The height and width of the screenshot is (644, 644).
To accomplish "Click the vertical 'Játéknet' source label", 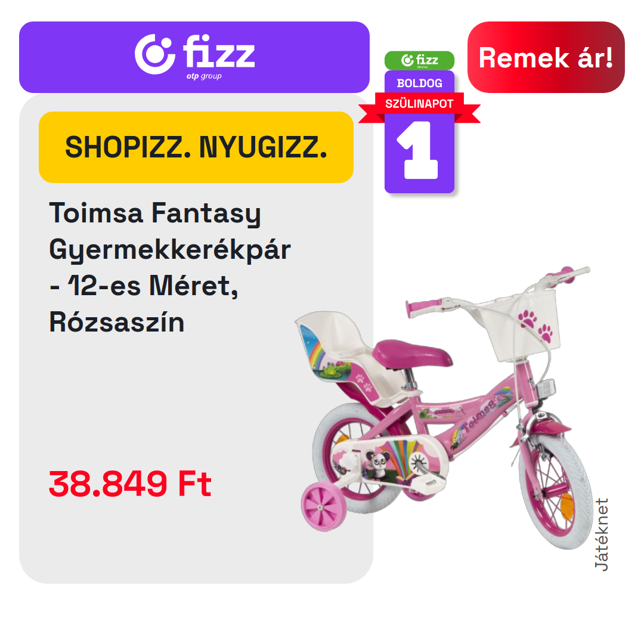I will (x=602, y=534).
